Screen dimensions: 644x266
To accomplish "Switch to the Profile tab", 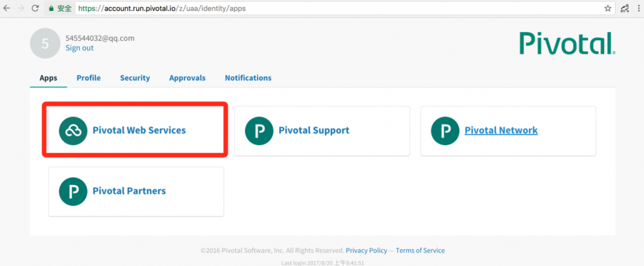I will [88, 78].
